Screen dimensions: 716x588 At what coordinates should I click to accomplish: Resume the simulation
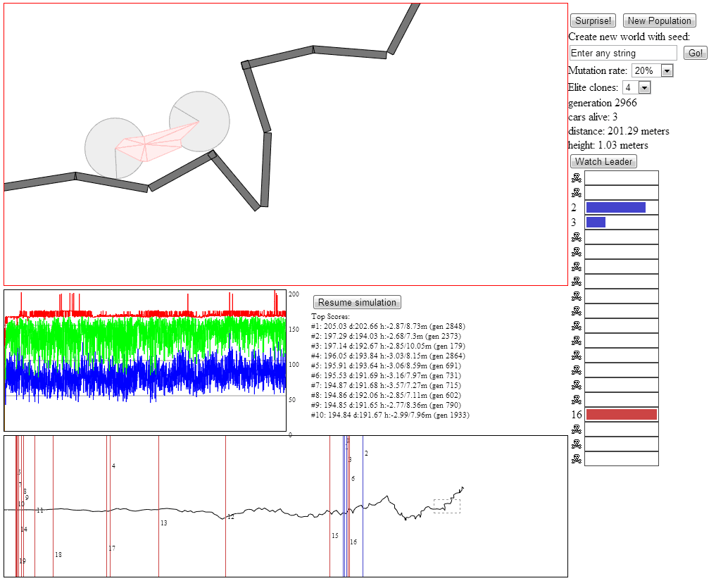(x=357, y=302)
